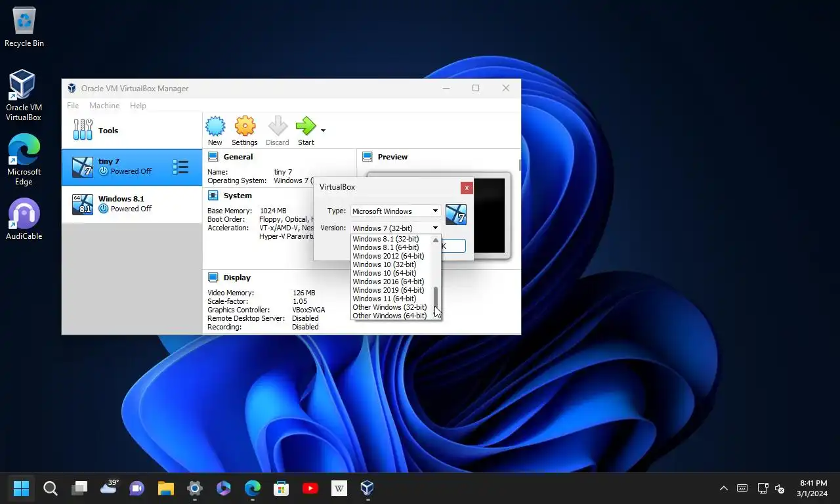Click the System section header

coord(238,196)
